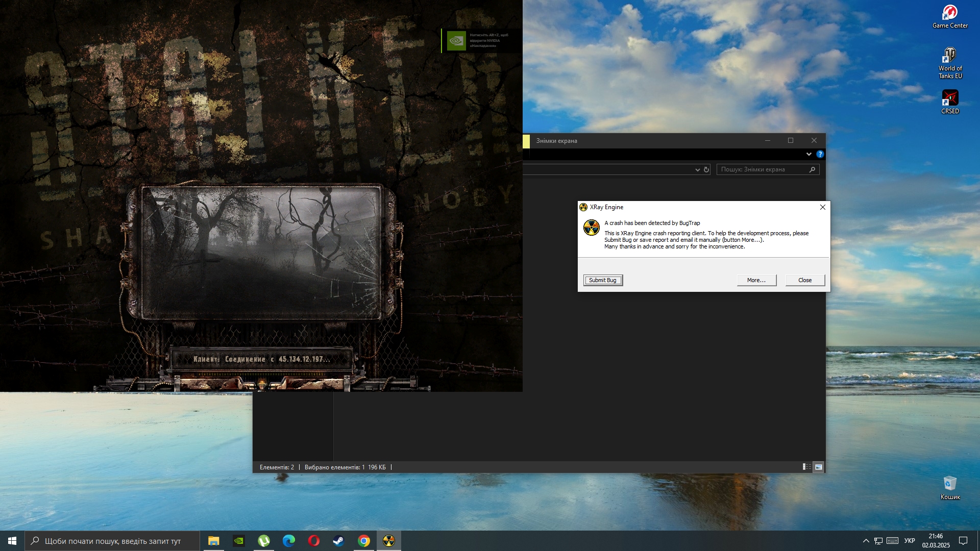The height and width of the screenshot is (551, 980).
Task: Click the magnifier icon in Explorer search
Action: pos(812,169)
